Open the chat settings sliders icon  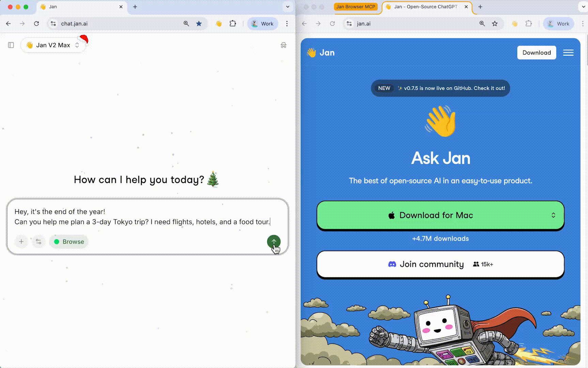38,242
